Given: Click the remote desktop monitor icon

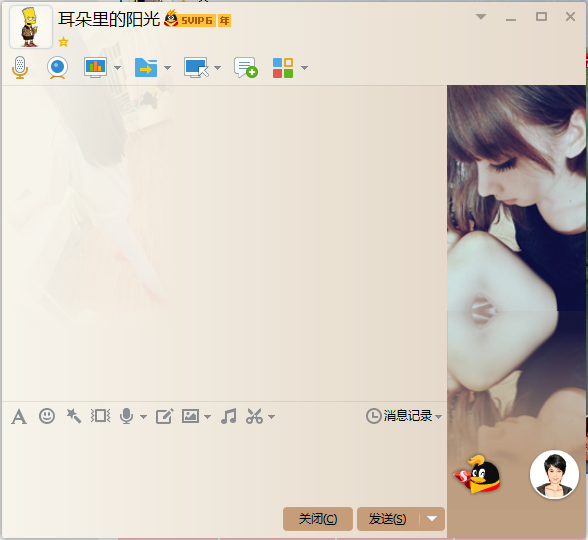Looking at the screenshot, I should point(196,68).
